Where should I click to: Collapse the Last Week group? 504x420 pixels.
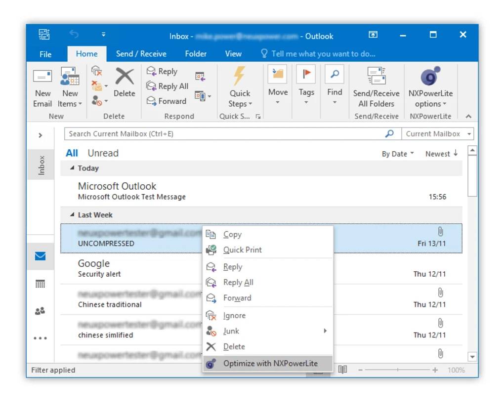pos(73,215)
